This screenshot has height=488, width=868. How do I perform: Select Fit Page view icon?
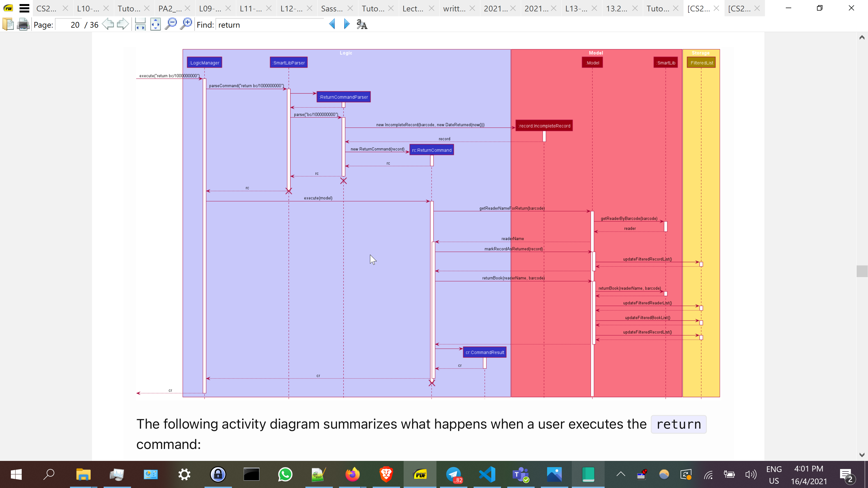point(155,24)
